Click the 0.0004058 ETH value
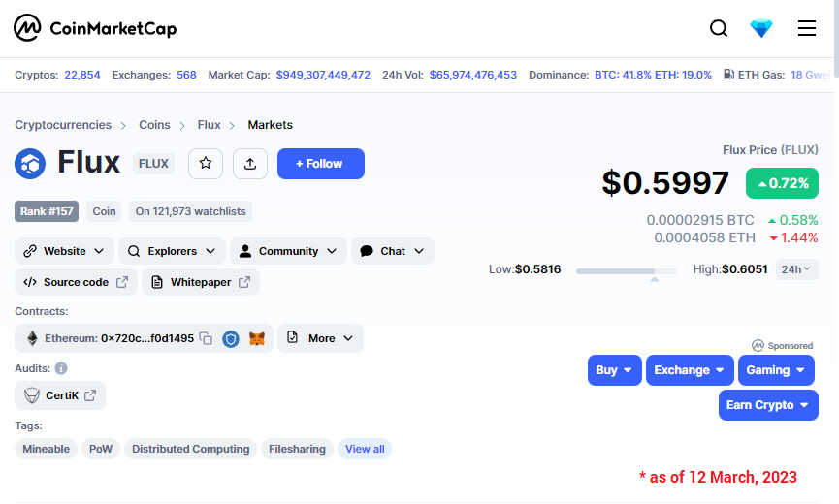The height and width of the screenshot is (504, 839). tap(704, 237)
